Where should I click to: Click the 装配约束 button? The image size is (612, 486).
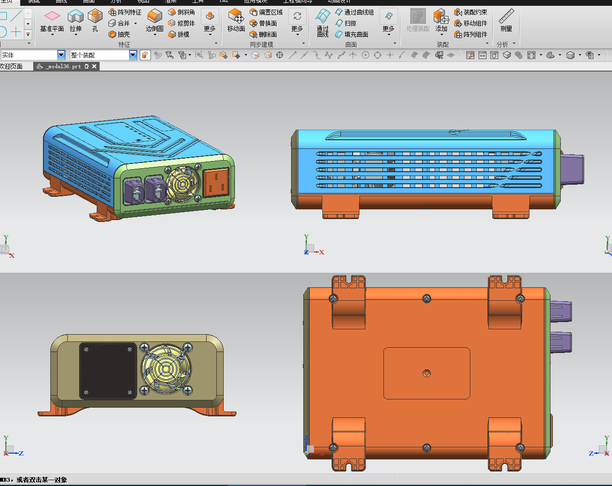point(470,12)
